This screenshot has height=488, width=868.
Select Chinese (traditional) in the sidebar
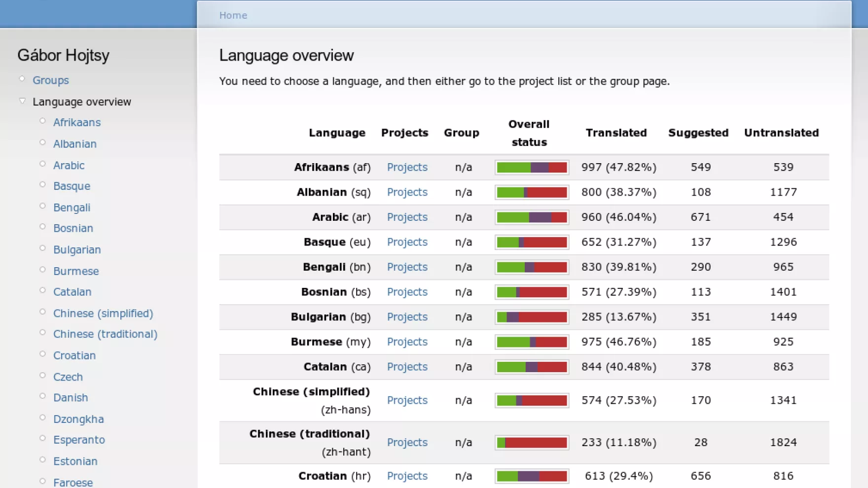pos(106,334)
